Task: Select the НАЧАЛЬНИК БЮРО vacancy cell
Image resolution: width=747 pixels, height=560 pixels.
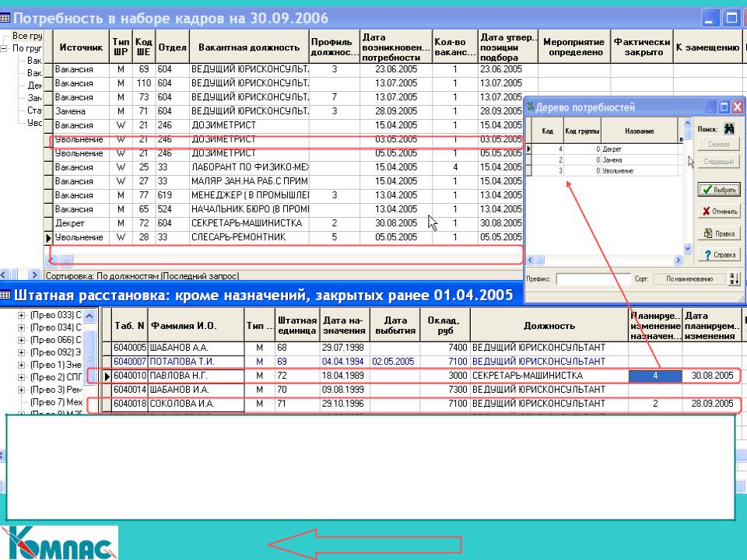Action: pos(249,209)
